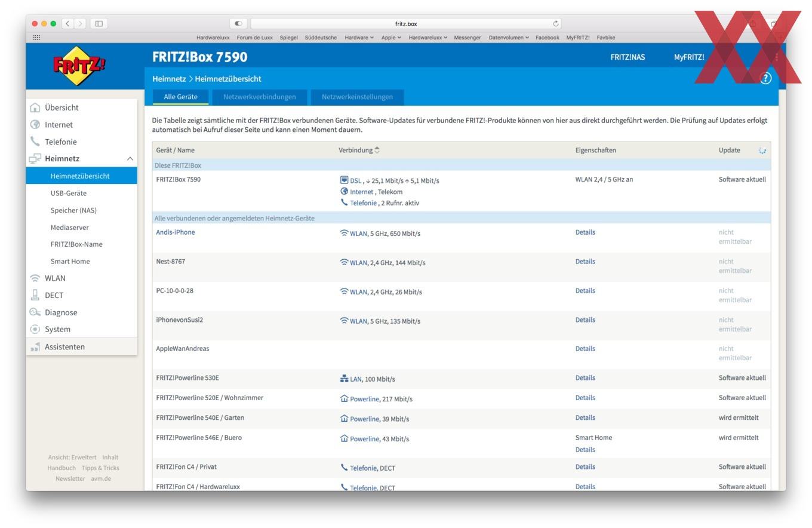Click the fritz.box address bar
Screen dimensions: 812x528
pos(406,24)
